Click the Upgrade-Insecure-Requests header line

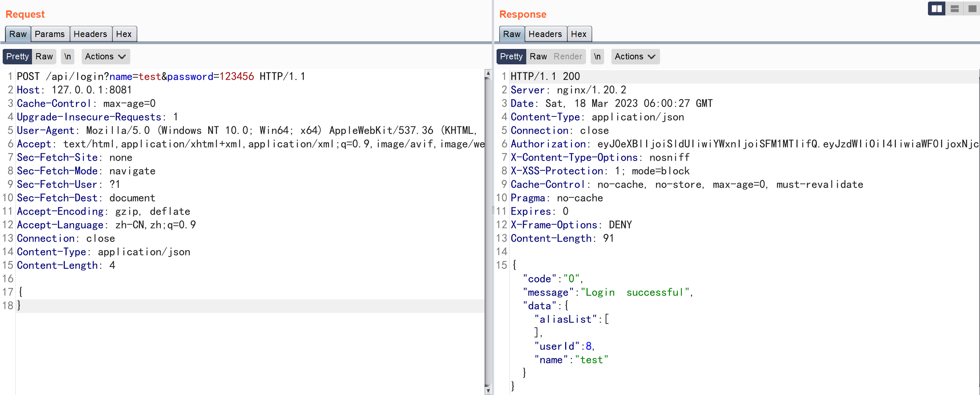[98, 117]
